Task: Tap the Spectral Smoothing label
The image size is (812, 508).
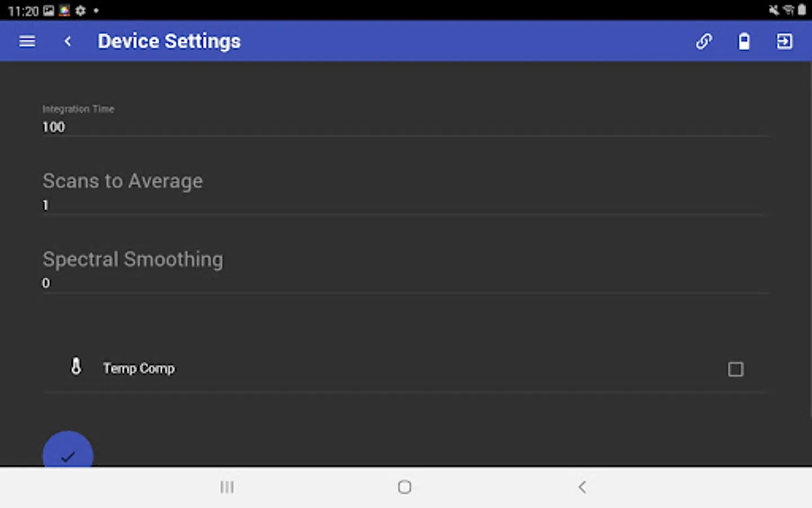Action: pos(133,260)
